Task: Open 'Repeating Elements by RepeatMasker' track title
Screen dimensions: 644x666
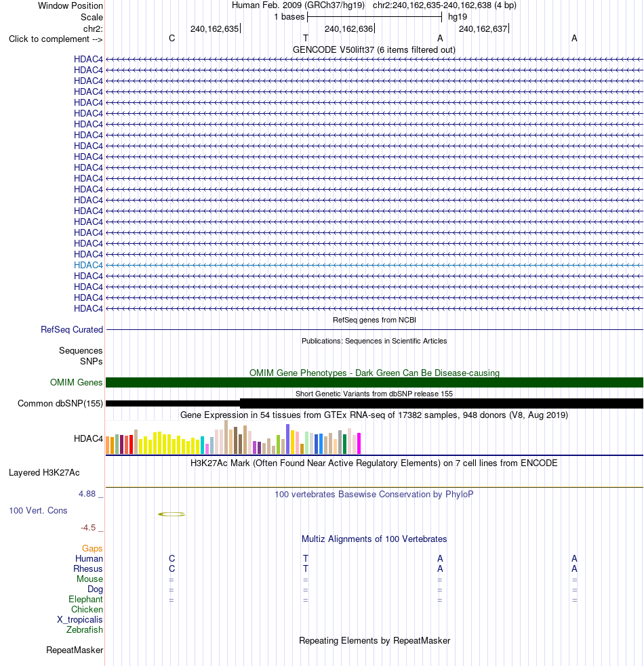Action: 374,640
